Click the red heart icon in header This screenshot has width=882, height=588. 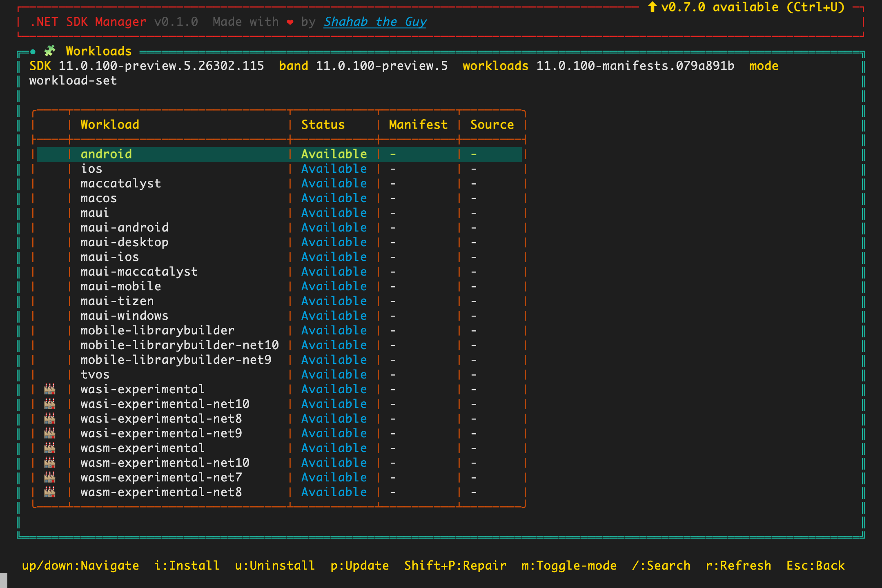tap(290, 22)
